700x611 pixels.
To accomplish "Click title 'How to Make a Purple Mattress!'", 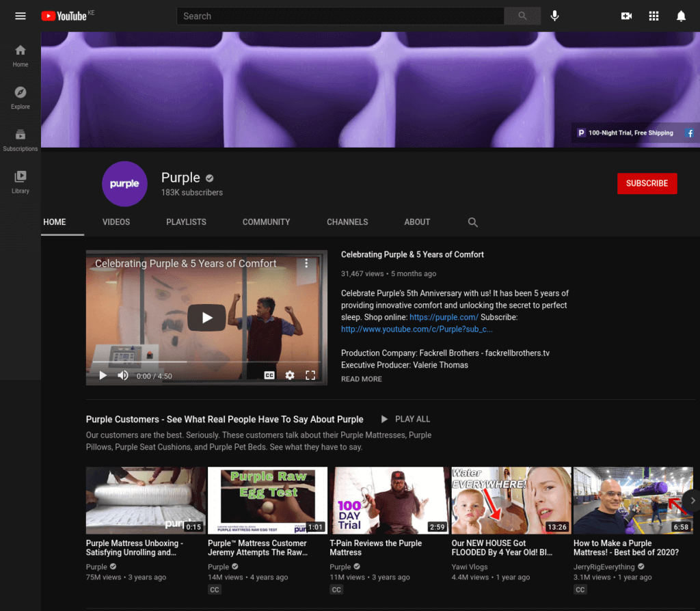I will [626, 547].
